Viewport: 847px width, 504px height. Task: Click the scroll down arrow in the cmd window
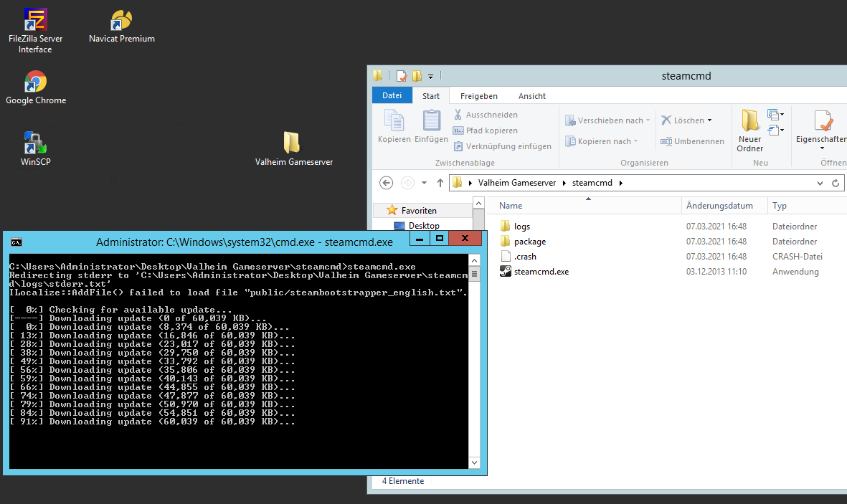474,462
